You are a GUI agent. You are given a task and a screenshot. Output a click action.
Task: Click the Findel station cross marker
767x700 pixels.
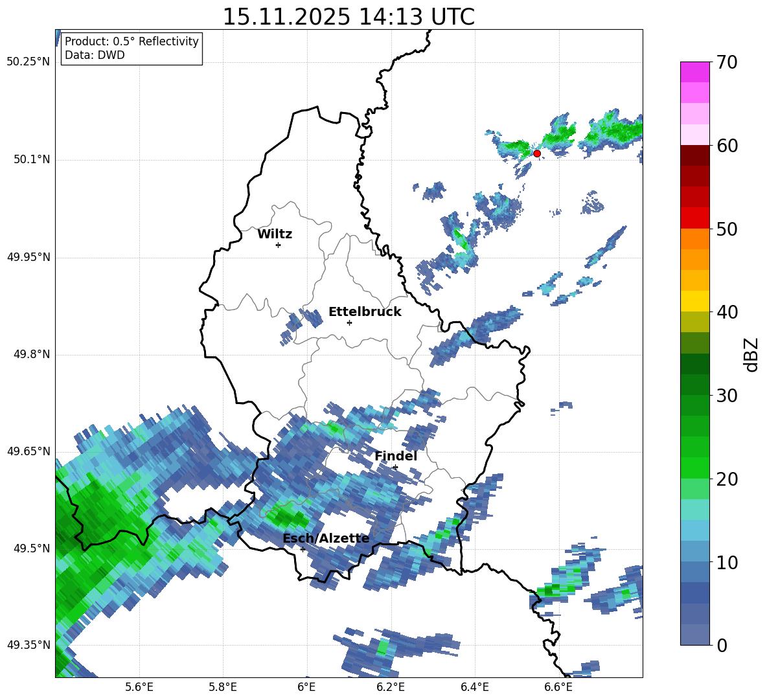click(x=395, y=468)
